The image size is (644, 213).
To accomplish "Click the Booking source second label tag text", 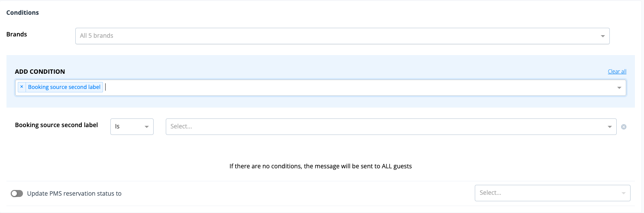I will 64,87.
